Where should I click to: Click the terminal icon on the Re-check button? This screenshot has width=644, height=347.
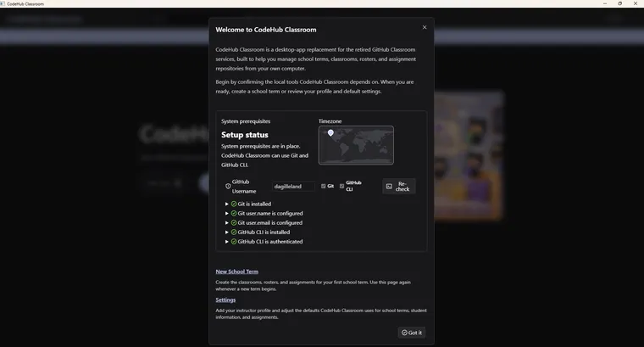tap(389, 187)
